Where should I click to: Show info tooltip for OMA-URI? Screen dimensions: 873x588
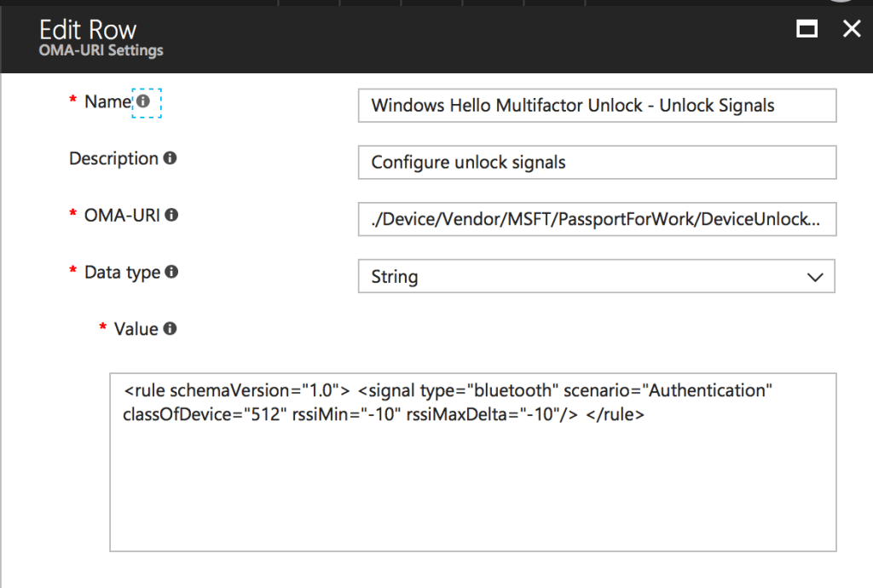(171, 216)
